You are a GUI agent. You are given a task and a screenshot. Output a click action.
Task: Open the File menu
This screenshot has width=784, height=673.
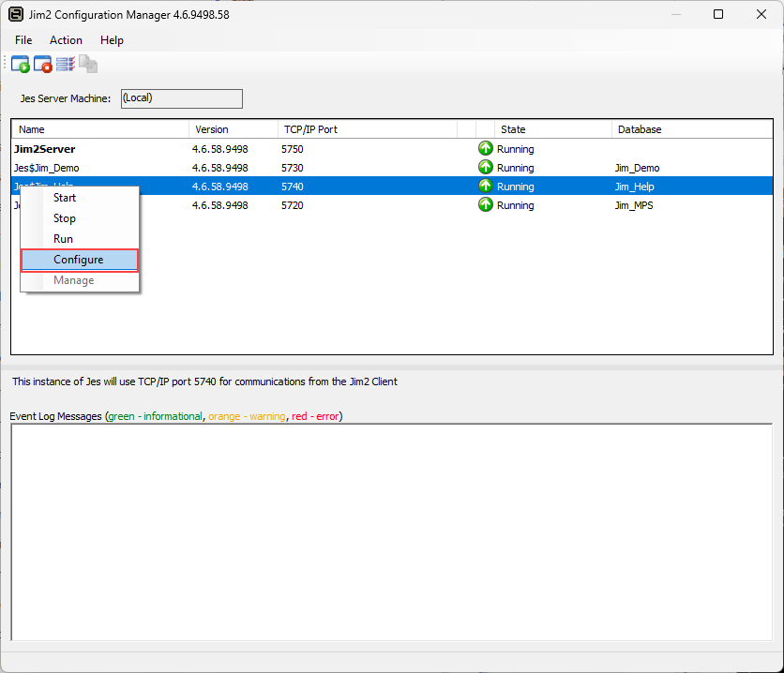point(23,40)
